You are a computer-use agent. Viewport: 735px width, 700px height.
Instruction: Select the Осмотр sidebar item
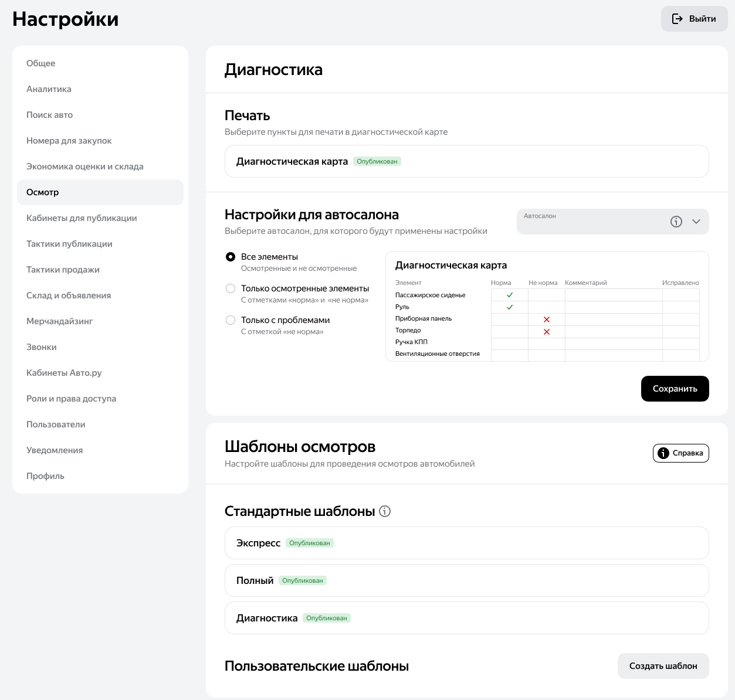(x=100, y=192)
